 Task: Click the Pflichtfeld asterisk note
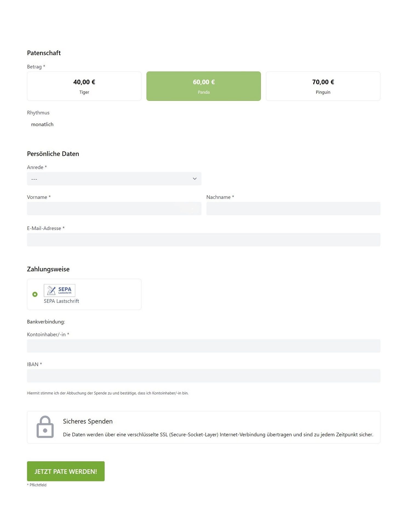(x=36, y=485)
